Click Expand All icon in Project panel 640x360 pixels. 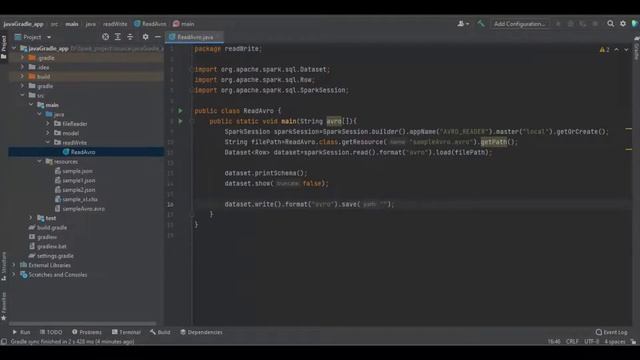[118, 37]
